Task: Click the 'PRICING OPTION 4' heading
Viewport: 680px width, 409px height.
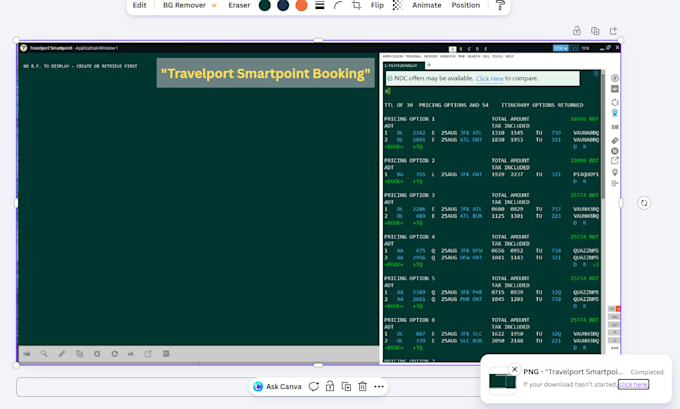Action: [409, 237]
